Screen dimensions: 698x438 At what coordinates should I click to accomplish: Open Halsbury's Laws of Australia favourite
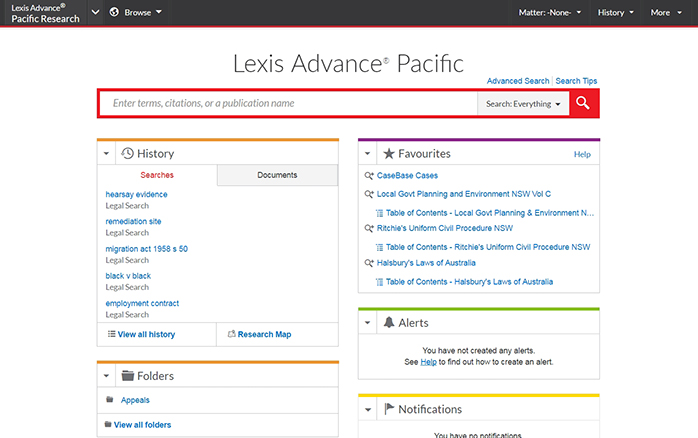point(426,263)
